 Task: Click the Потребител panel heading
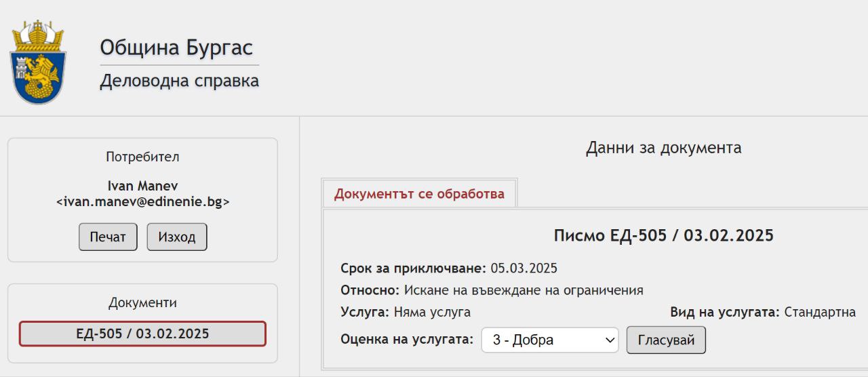coord(142,157)
